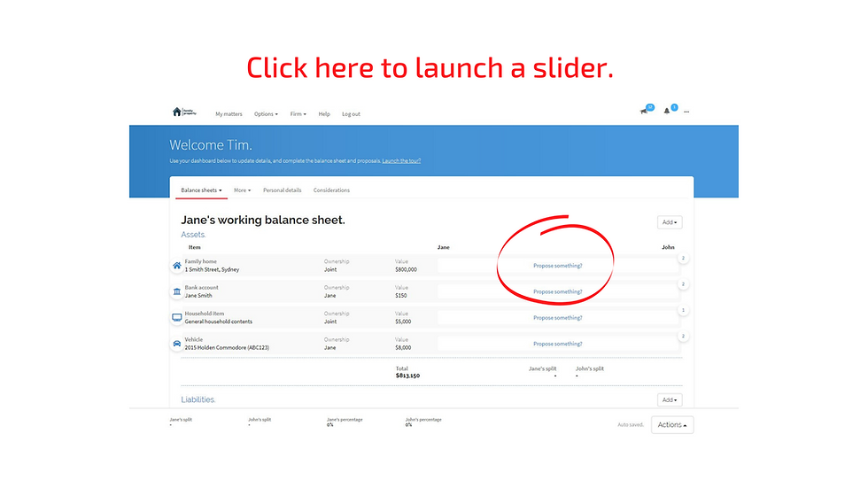Click the John column header
Image resolution: width=868 pixels, height=488 pixels.
click(668, 247)
